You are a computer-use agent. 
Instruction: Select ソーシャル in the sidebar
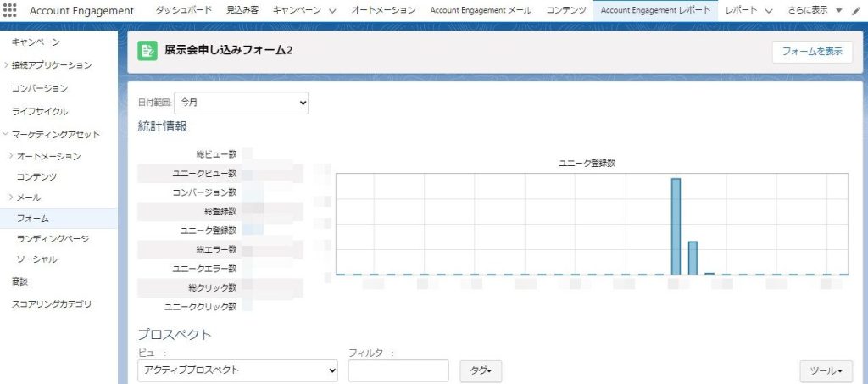click(x=36, y=259)
